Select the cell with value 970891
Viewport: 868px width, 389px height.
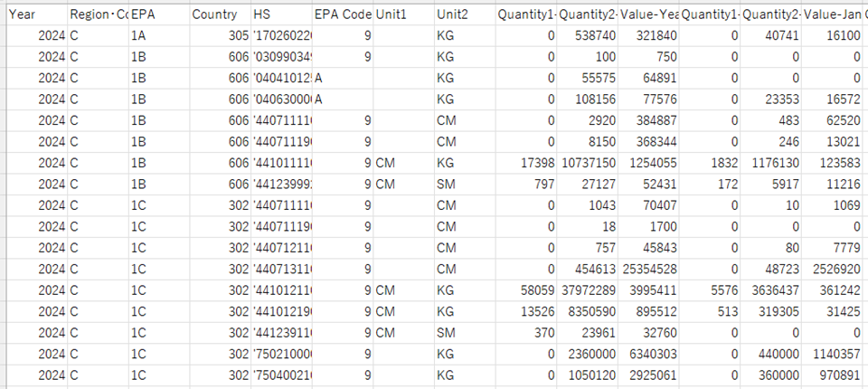pyautogui.click(x=833, y=373)
